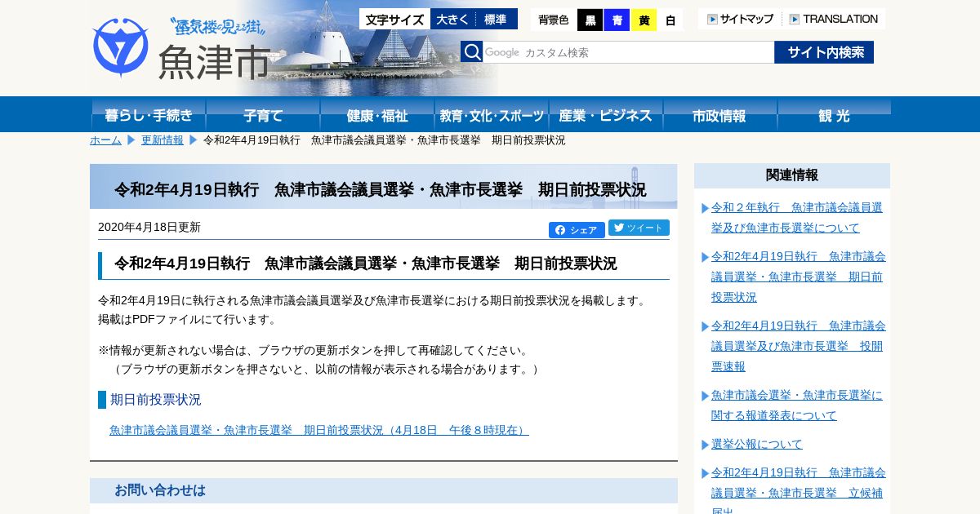Viewport: 980px width, 514px height.
Task: Click the サイト内検索 button
Action: [x=824, y=52]
